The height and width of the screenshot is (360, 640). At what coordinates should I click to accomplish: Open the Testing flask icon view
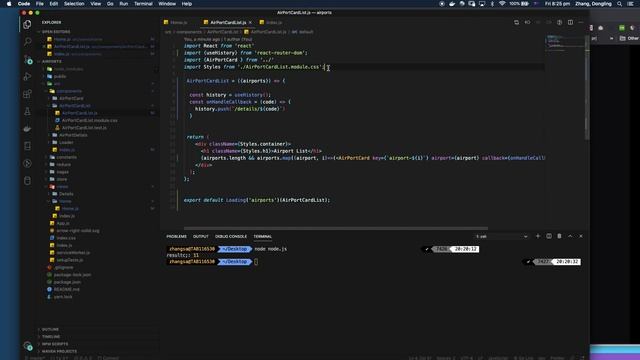pyautogui.click(x=27, y=111)
